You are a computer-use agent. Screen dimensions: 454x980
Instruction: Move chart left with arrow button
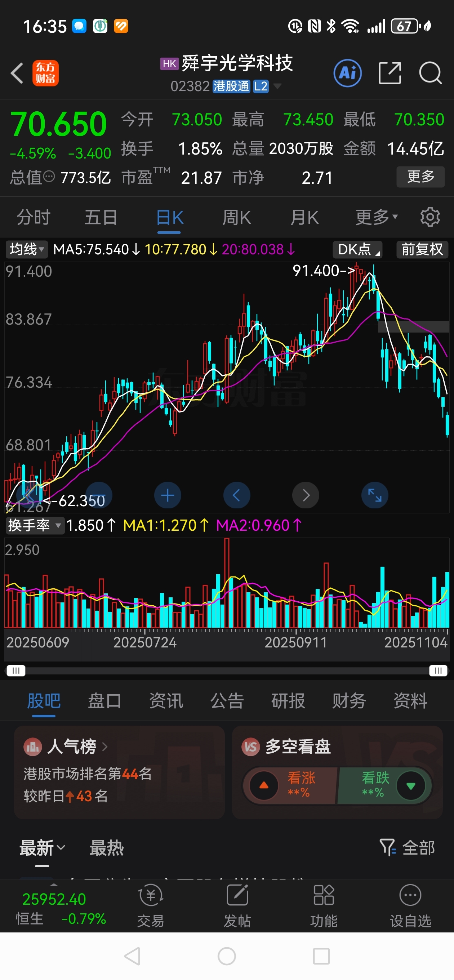237,495
